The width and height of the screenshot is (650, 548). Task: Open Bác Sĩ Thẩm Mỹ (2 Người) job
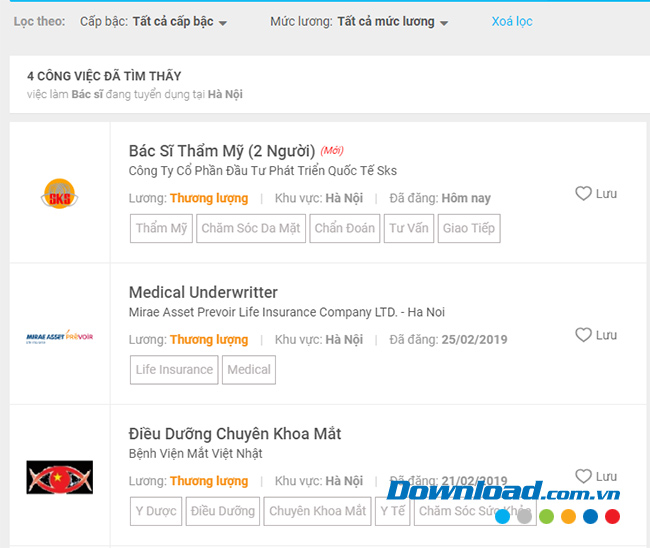click(x=222, y=151)
